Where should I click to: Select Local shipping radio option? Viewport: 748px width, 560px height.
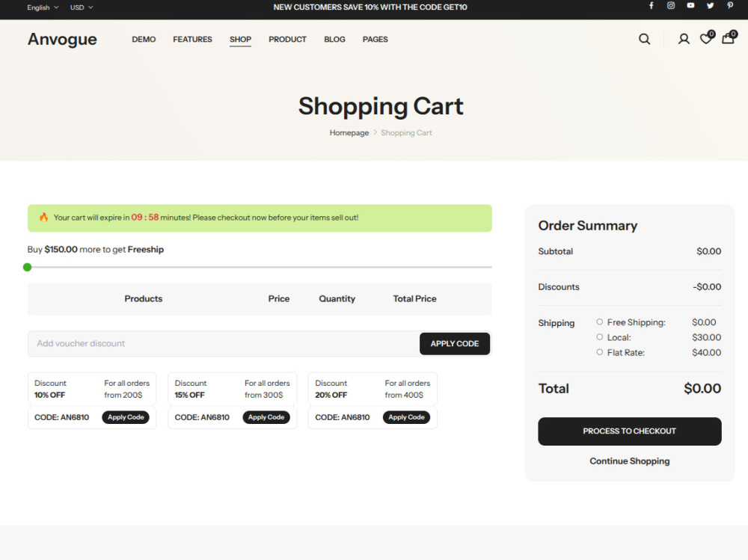pyautogui.click(x=600, y=337)
